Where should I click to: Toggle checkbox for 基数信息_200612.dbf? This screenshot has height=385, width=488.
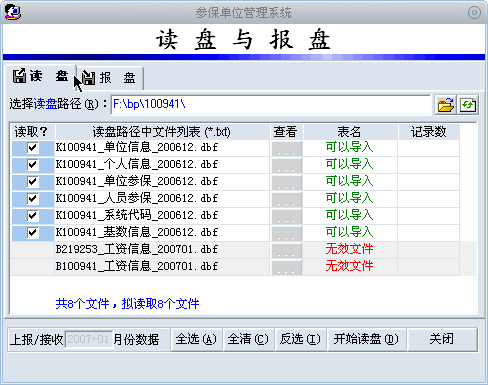tap(32, 233)
